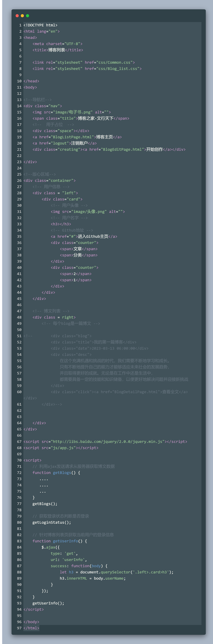Click the date 2023-03-13 06:00:00
Screen dimensions: 213x644
click(x=113, y=348)
